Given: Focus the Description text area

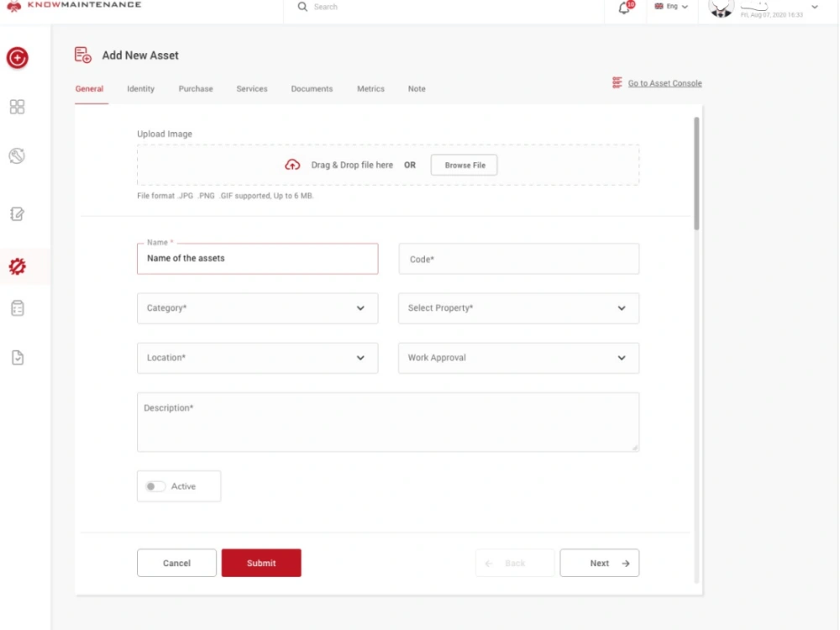Looking at the screenshot, I should [x=388, y=423].
